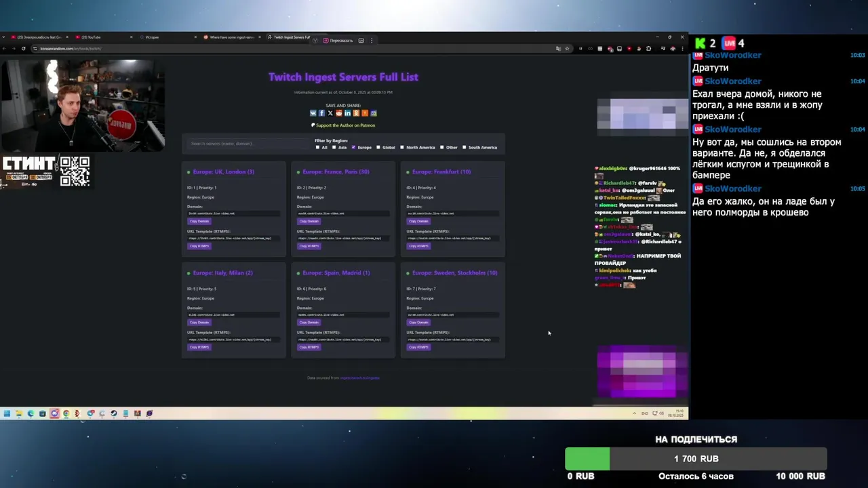Check the South America region filter
This screenshot has width=868, height=488.
(x=465, y=147)
